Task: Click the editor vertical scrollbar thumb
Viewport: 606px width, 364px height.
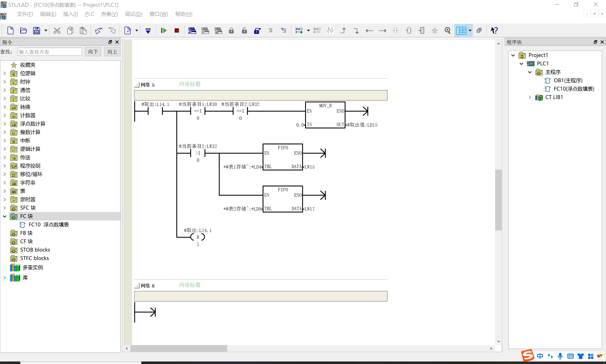Action: click(498, 200)
